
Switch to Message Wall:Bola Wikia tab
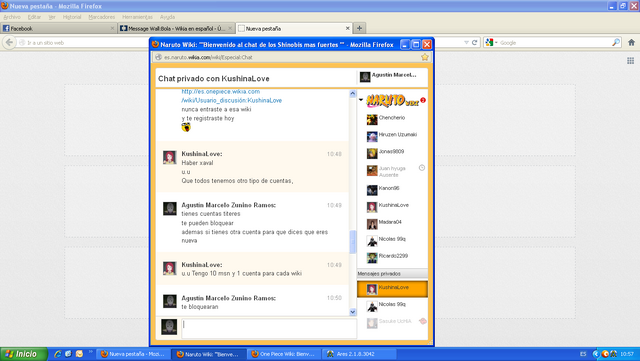(176, 28)
